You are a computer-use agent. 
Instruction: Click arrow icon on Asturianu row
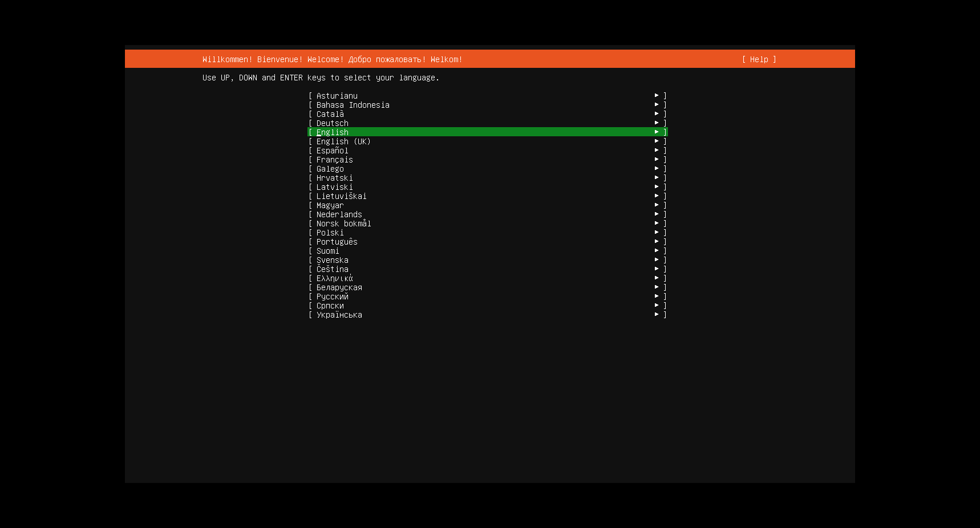click(x=657, y=95)
